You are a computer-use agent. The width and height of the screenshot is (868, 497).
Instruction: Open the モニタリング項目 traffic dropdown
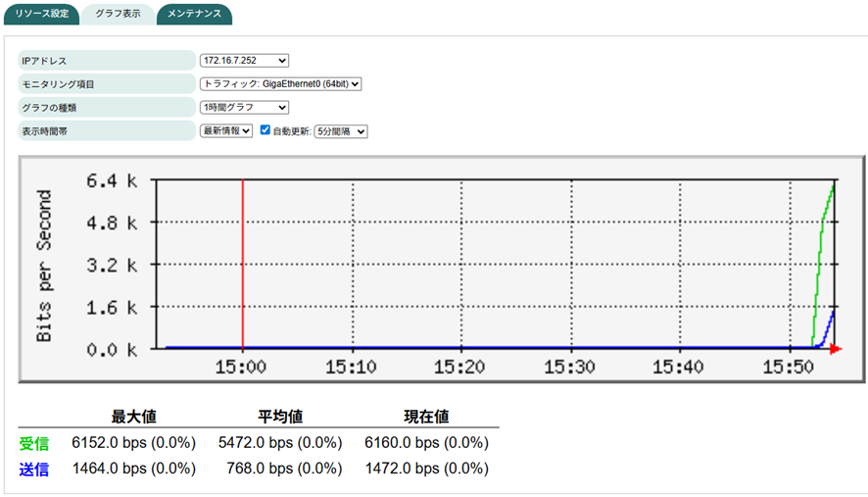[280, 84]
